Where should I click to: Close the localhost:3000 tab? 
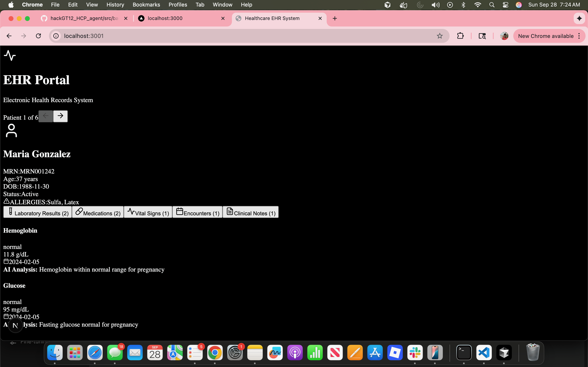(x=223, y=18)
